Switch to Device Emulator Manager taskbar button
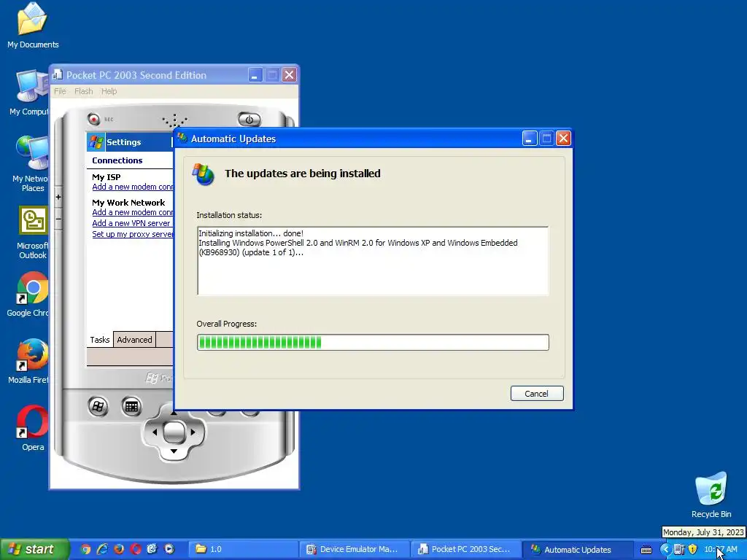This screenshot has width=747, height=560. pos(355,549)
